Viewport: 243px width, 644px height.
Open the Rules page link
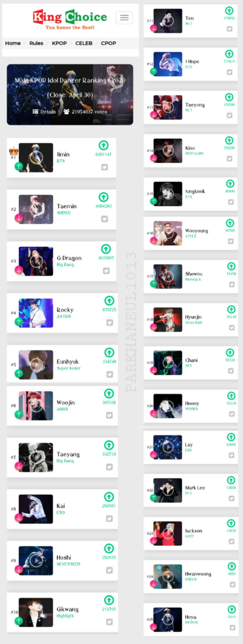[x=36, y=43]
